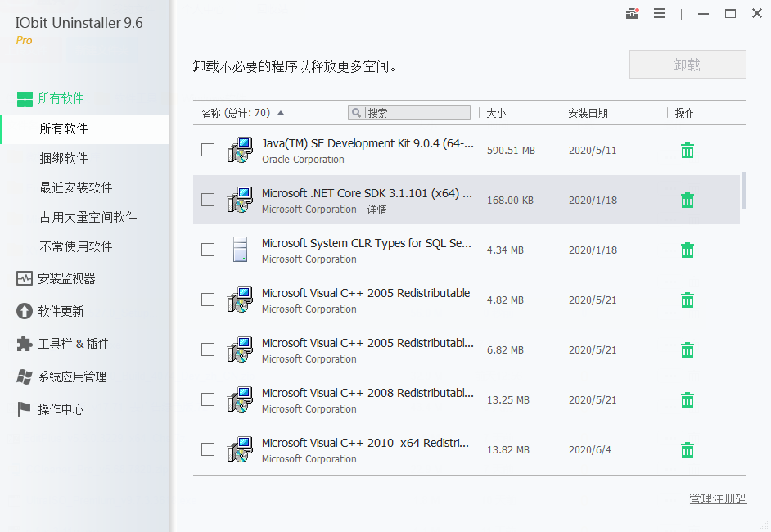Click trash icon for .NET Core SDK 3.1.101
Viewport: 771px width, 532px height.
pos(688,201)
